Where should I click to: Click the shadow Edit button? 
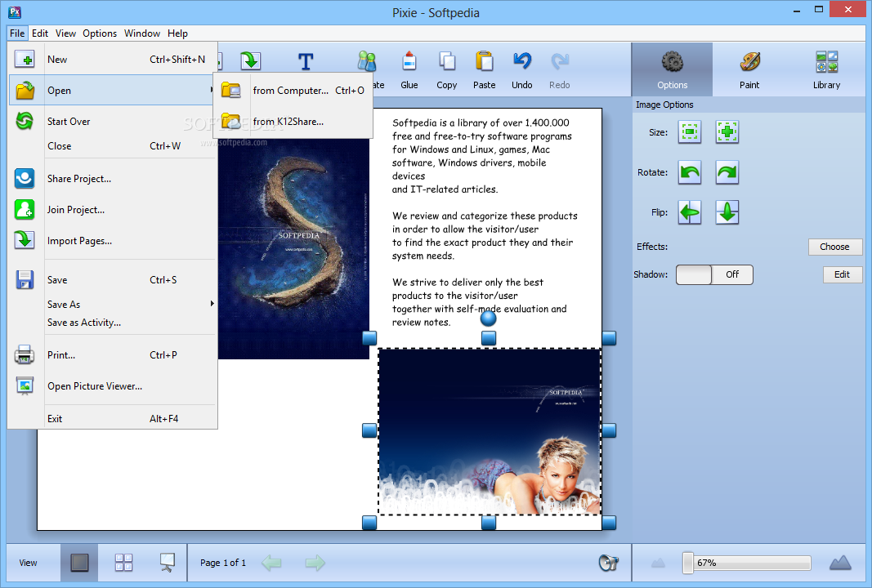pos(842,274)
